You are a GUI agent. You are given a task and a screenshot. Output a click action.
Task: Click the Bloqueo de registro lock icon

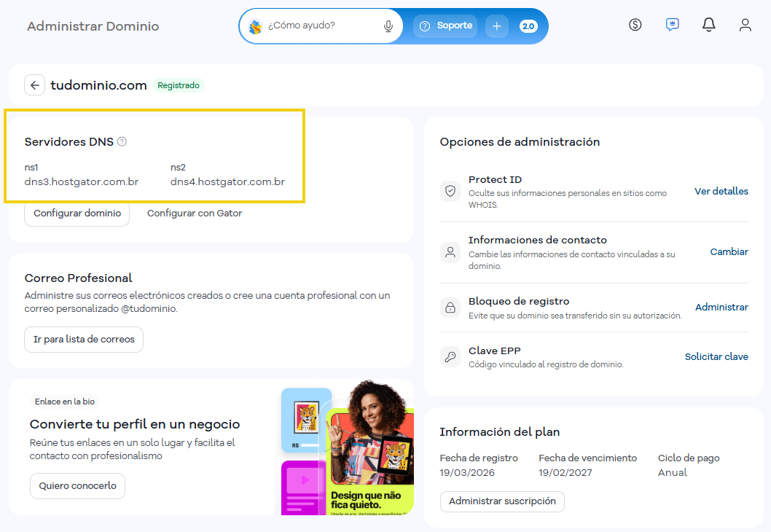pos(450,308)
